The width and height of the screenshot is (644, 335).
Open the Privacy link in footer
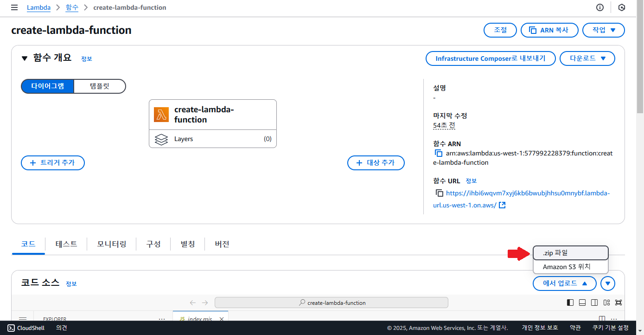click(x=540, y=328)
